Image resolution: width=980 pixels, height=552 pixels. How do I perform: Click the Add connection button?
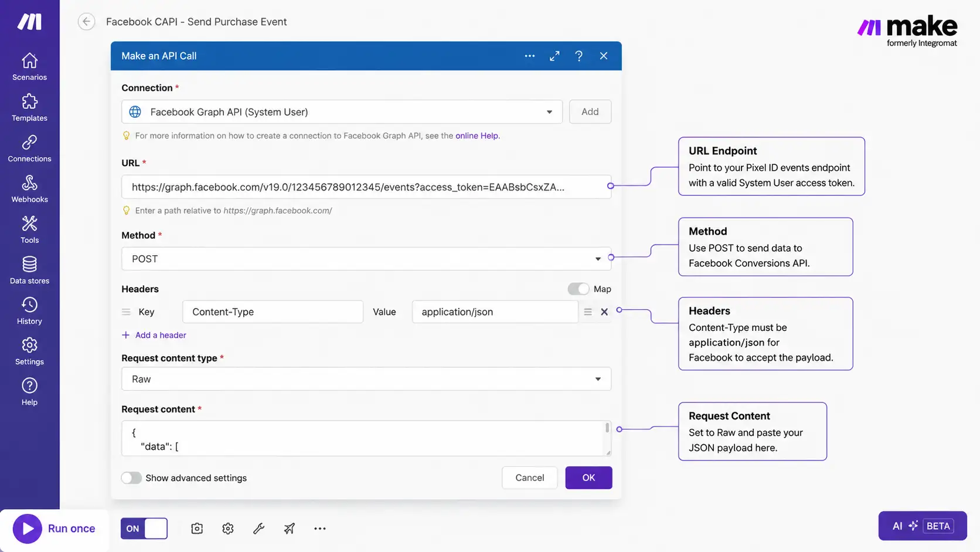click(590, 111)
